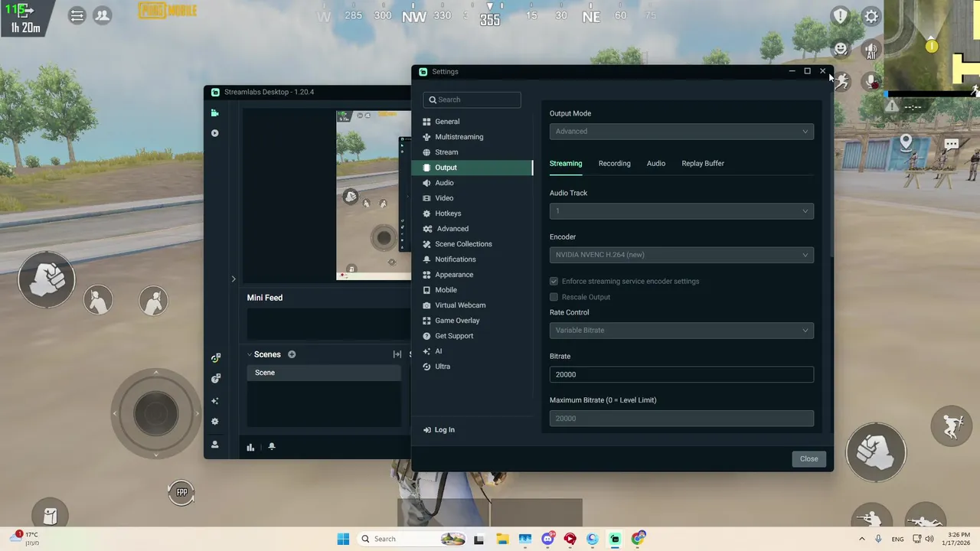Viewport: 980px width, 551px height.
Task: Click the Streamlabs preview thumbnail
Action: tap(374, 195)
